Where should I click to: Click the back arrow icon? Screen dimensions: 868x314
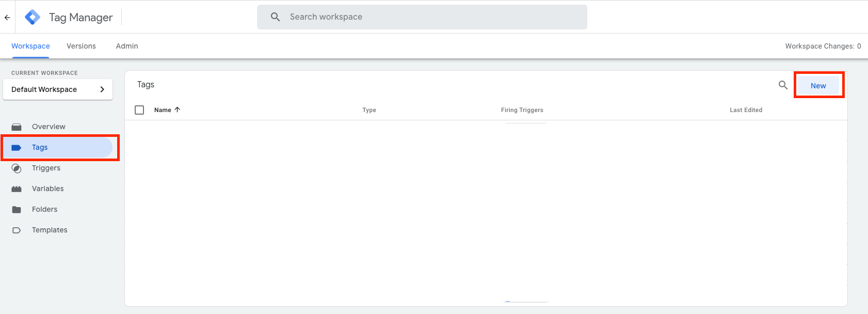7,17
